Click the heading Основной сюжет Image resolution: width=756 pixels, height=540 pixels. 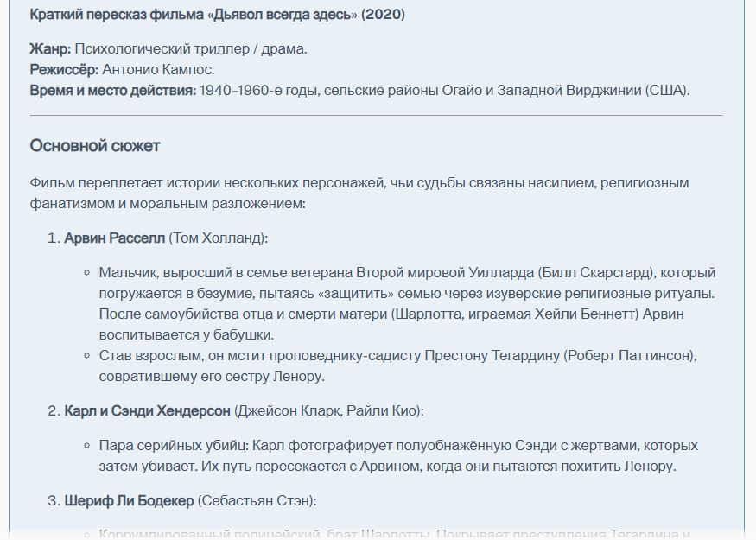pyautogui.click(x=95, y=146)
